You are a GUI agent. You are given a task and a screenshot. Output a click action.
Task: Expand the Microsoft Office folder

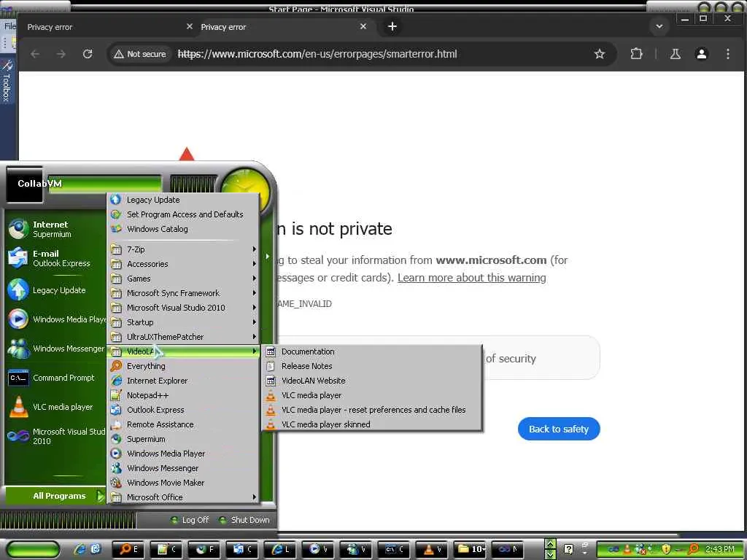[x=183, y=497]
